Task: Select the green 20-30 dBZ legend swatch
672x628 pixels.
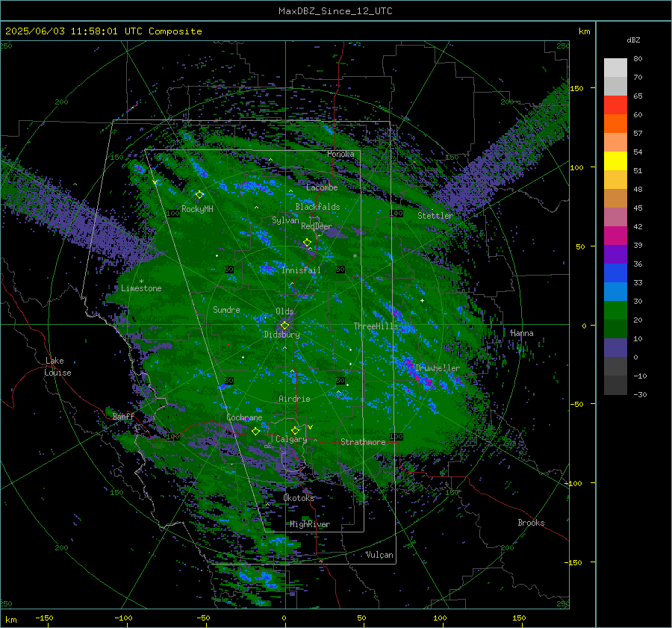Action: coord(615,311)
